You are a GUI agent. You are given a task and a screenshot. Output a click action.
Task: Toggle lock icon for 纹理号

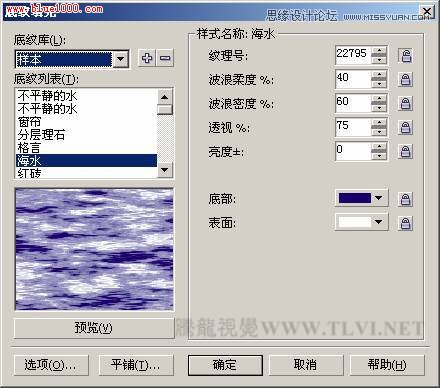tap(405, 56)
